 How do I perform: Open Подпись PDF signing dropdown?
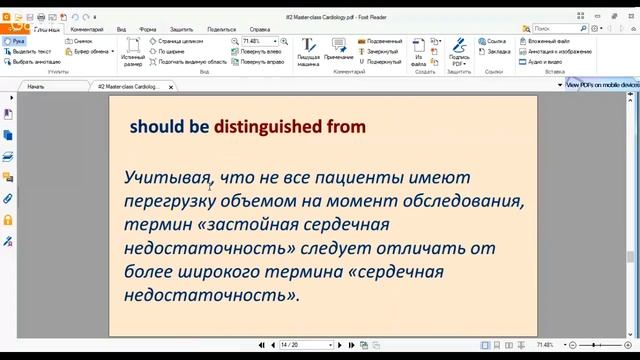pyautogui.click(x=459, y=52)
